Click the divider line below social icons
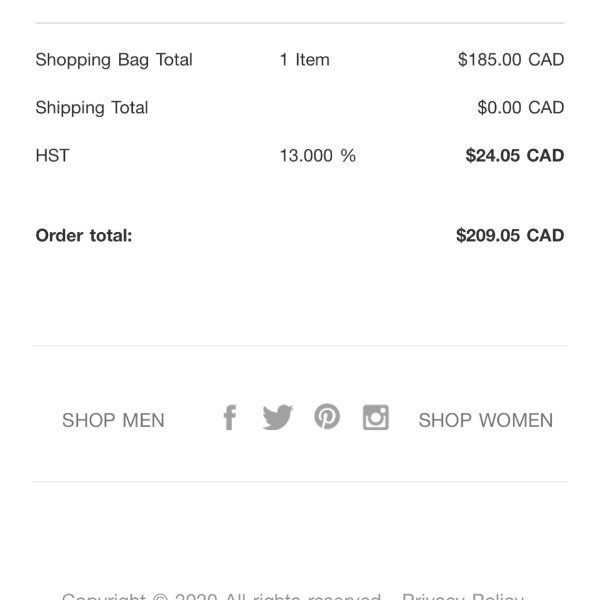This screenshot has width=600, height=600. point(300,482)
